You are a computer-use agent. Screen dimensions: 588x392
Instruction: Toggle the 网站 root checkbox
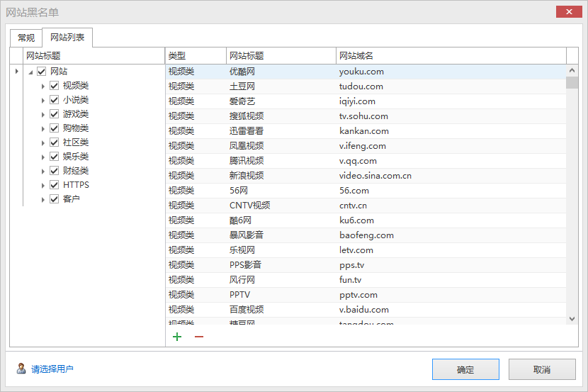[41, 72]
